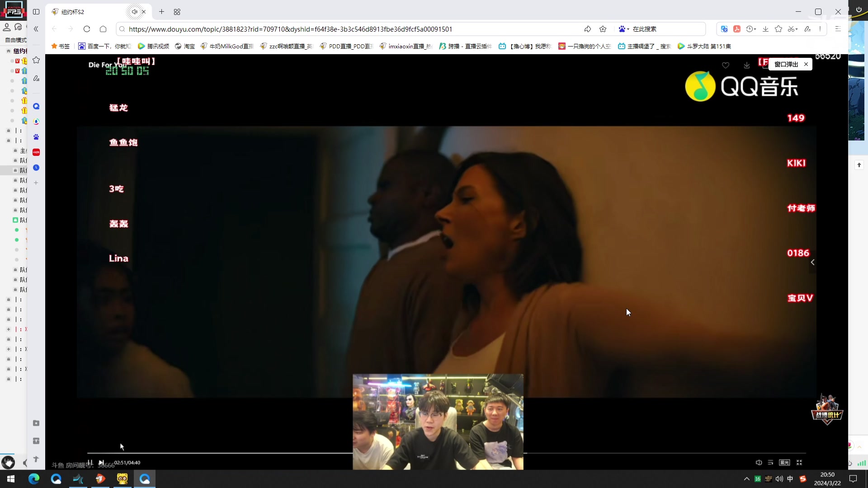Screen dimensions: 868x488
Task: Open the PDF extension icon
Action: [737, 29]
